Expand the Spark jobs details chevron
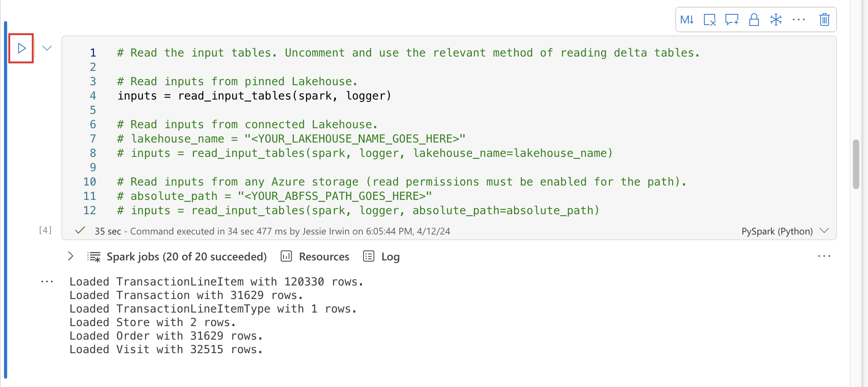The image size is (868, 387). tap(70, 256)
